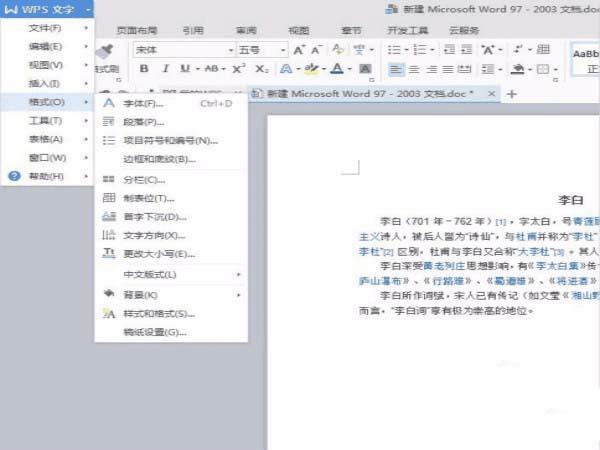Open 工具(T) menu
The width and height of the screenshot is (600, 450).
click(47, 121)
